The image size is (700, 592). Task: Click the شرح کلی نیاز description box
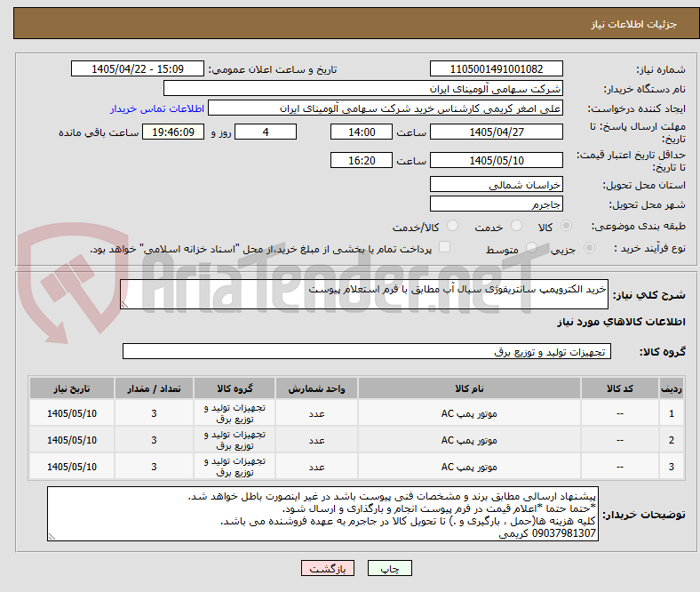364,294
